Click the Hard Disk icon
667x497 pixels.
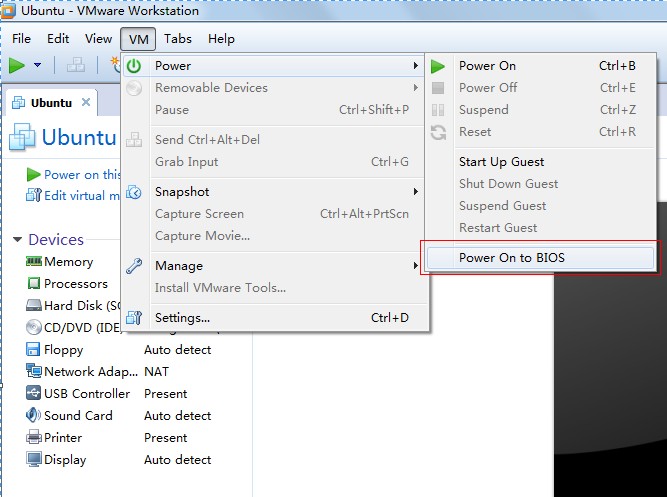pyautogui.click(x=34, y=306)
